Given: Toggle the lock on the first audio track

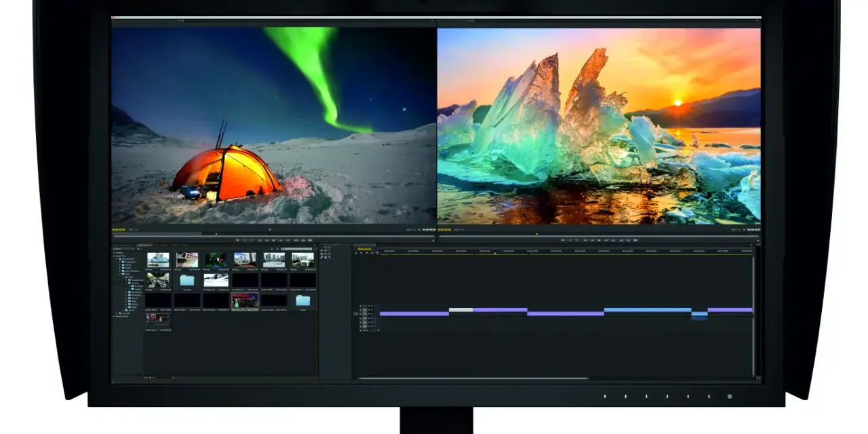Looking at the screenshot, I should 361,318.
